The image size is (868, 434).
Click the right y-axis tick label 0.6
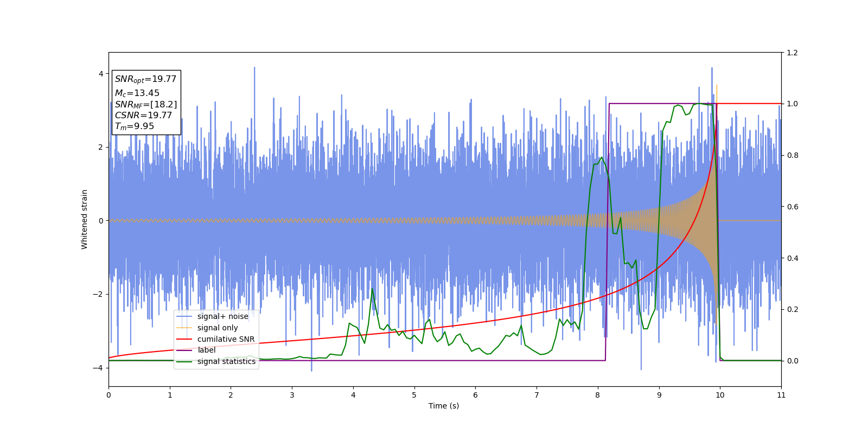(x=792, y=207)
